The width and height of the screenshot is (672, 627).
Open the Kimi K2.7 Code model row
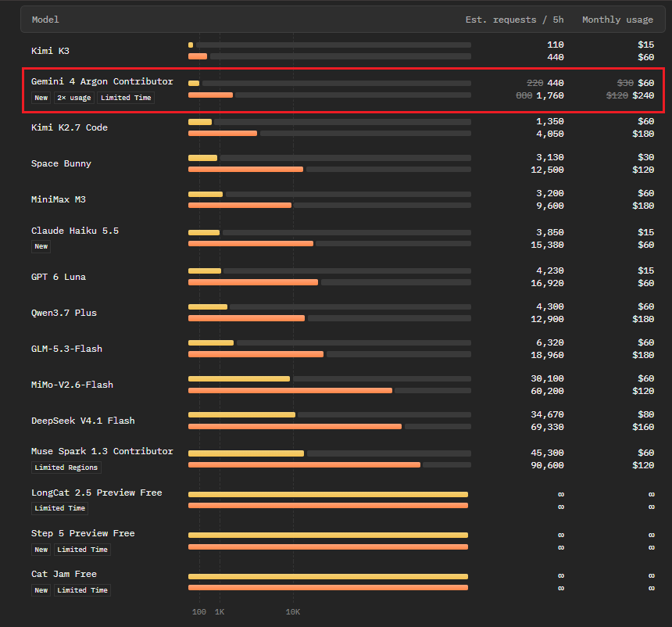click(342, 127)
